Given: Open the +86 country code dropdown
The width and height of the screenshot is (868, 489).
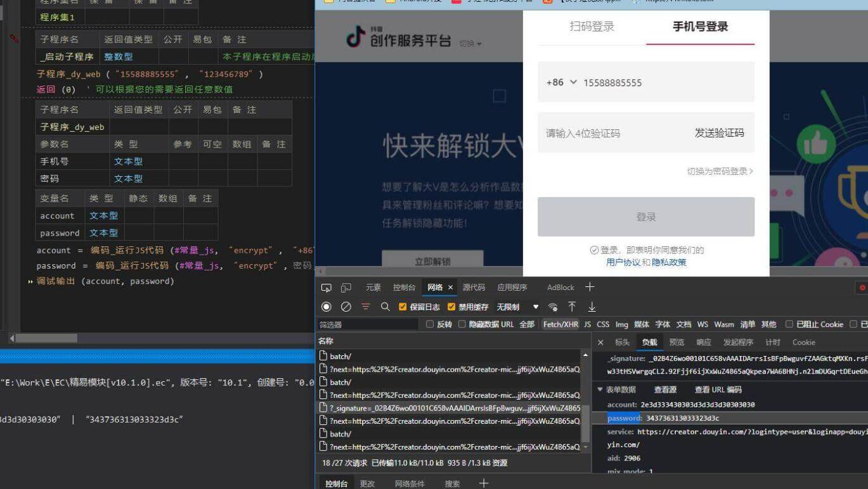Looking at the screenshot, I should coord(562,82).
